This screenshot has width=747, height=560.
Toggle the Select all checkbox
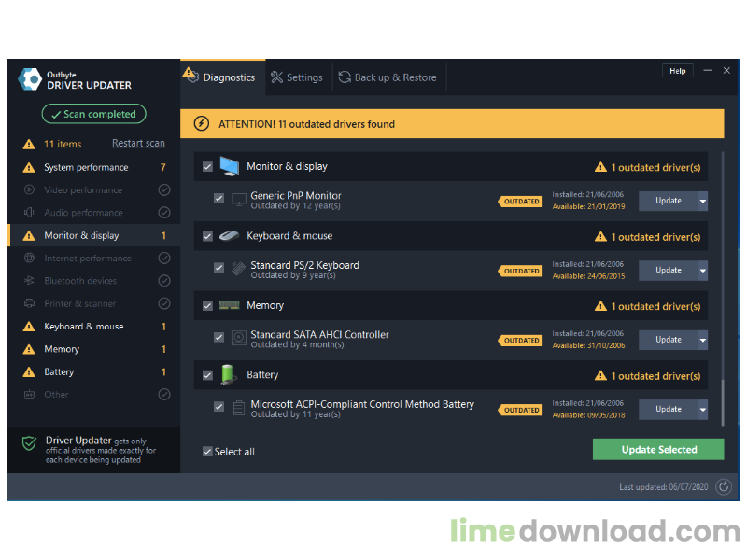tap(207, 452)
